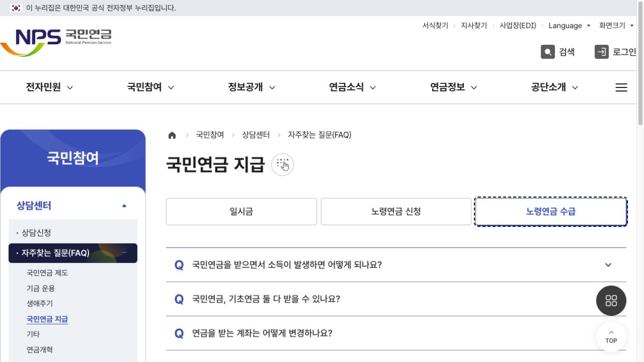Viewport: 644px width, 362px height.
Task: Expand the question about 소득이 발생하면
Action: tap(396, 265)
